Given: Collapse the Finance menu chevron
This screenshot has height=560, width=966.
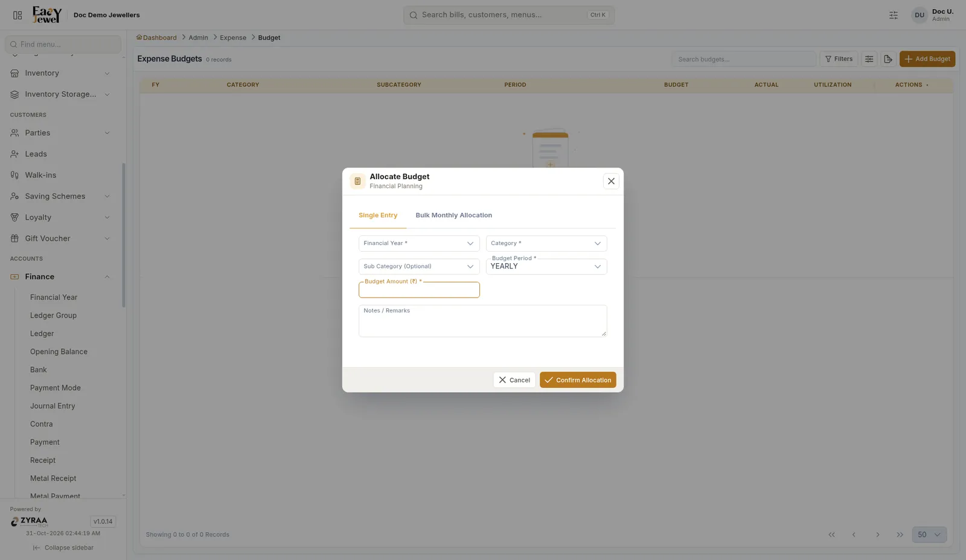Looking at the screenshot, I should (107, 277).
